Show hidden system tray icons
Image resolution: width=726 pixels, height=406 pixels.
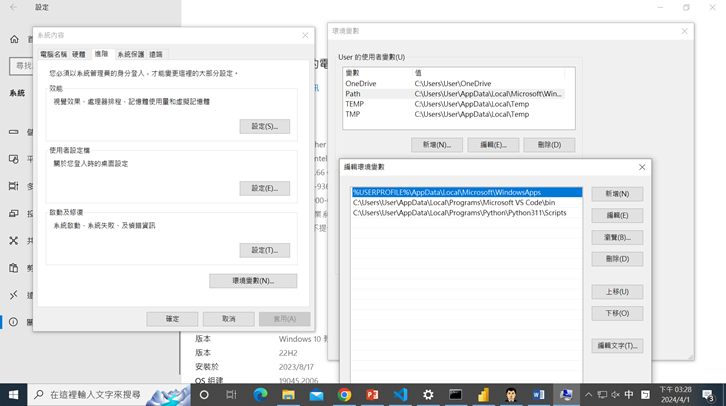pos(588,395)
